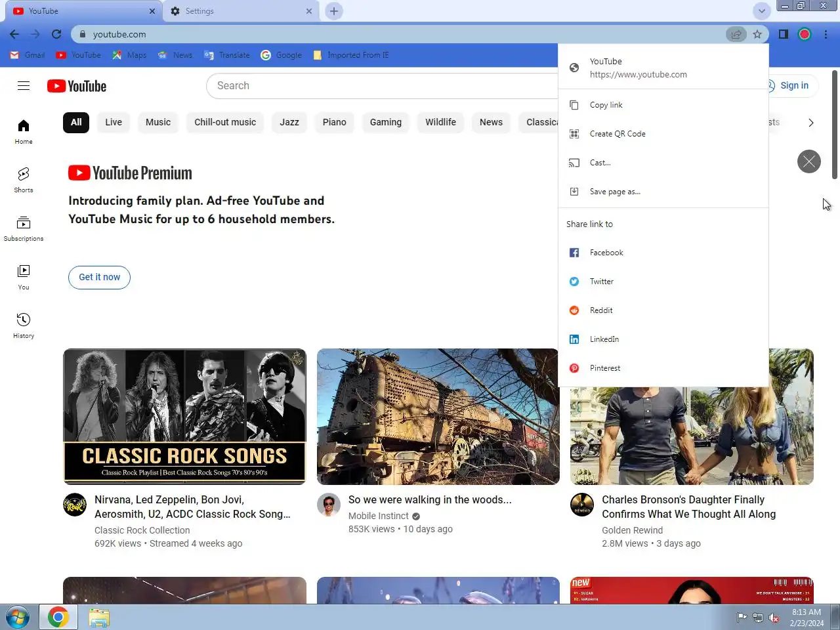Select the Live filter chip
Viewport: 840px width, 630px height.
pos(114,122)
